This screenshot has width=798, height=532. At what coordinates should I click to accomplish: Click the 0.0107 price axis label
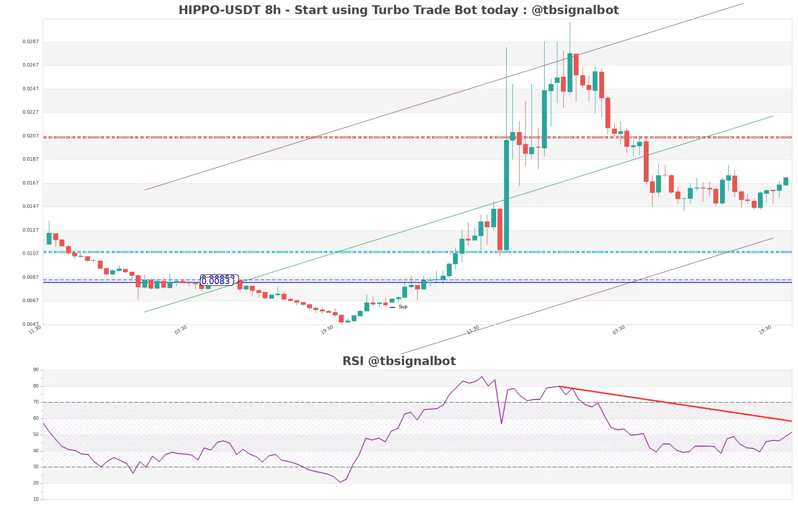pos(30,253)
